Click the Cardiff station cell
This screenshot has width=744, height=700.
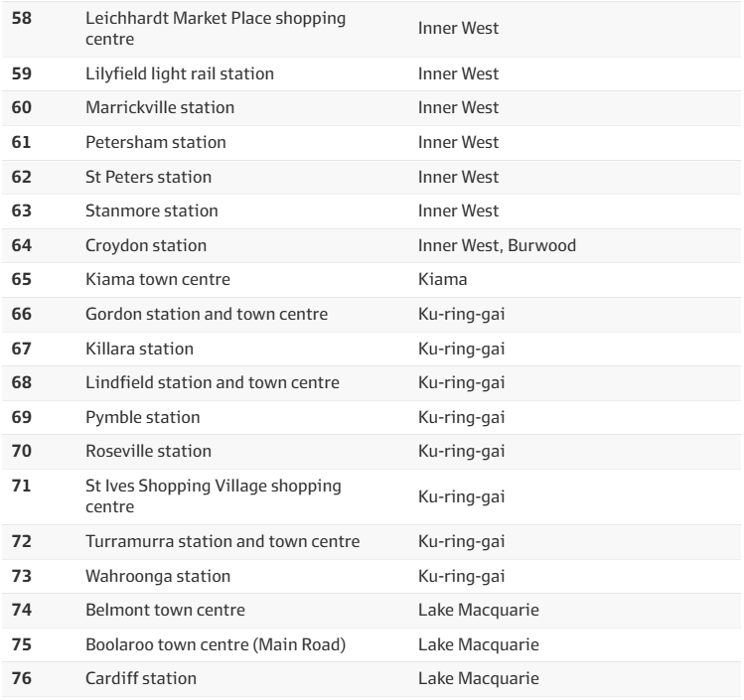click(x=141, y=678)
